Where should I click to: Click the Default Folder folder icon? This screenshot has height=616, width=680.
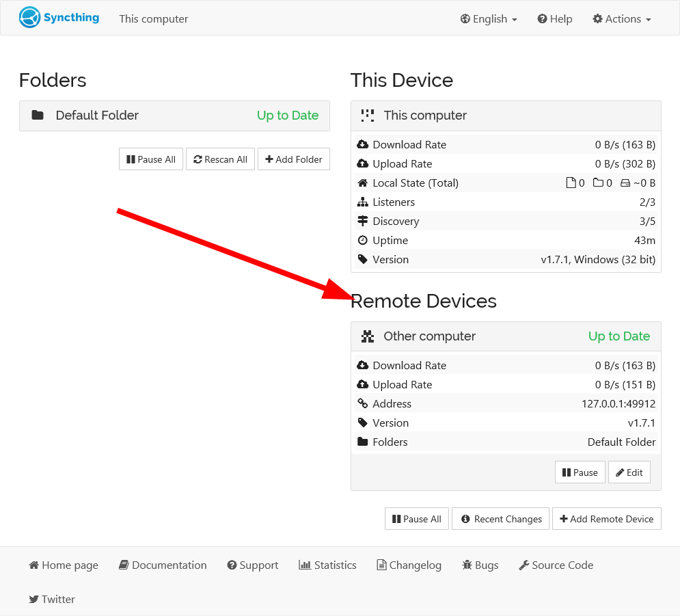pyautogui.click(x=38, y=116)
